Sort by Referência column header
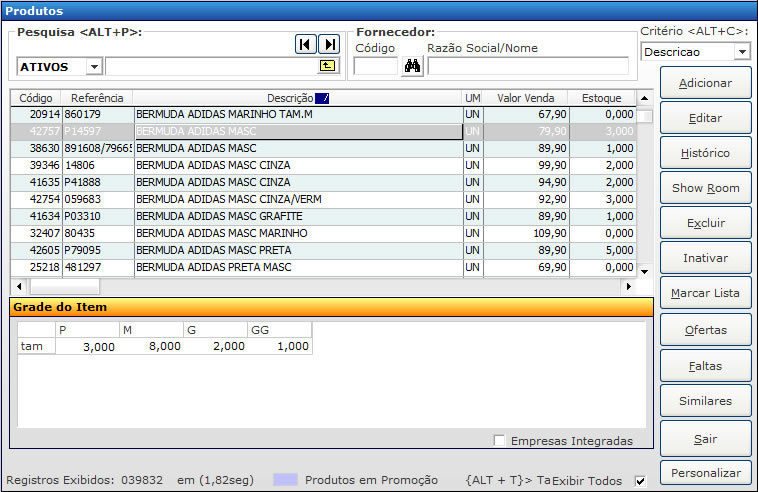This screenshot has height=492, width=758. click(97, 98)
